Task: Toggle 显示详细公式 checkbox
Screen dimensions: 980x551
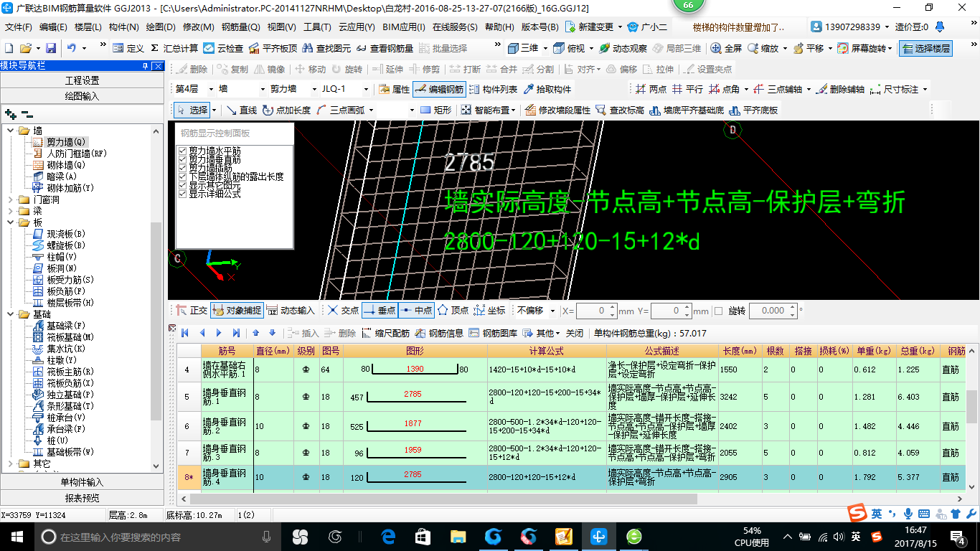Action: pyautogui.click(x=182, y=194)
